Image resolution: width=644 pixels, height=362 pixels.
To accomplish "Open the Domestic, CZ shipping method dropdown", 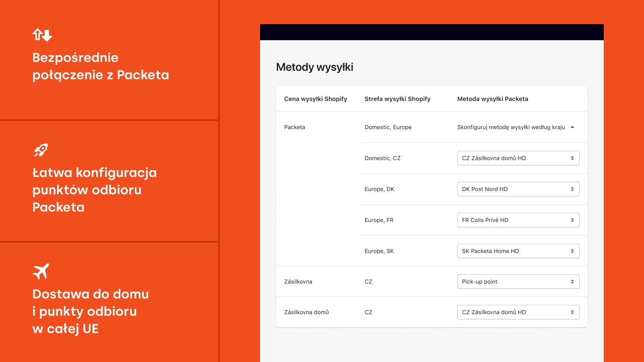I will 518,158.
